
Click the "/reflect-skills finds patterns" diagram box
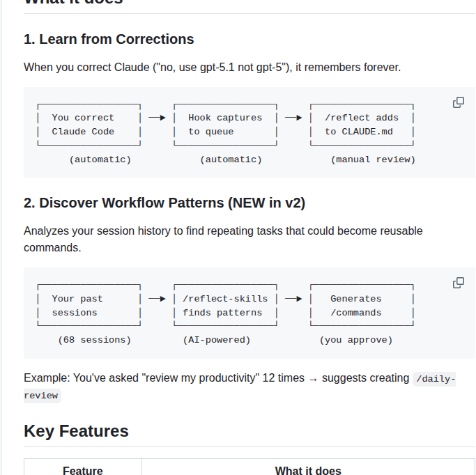tap(224, 306)
